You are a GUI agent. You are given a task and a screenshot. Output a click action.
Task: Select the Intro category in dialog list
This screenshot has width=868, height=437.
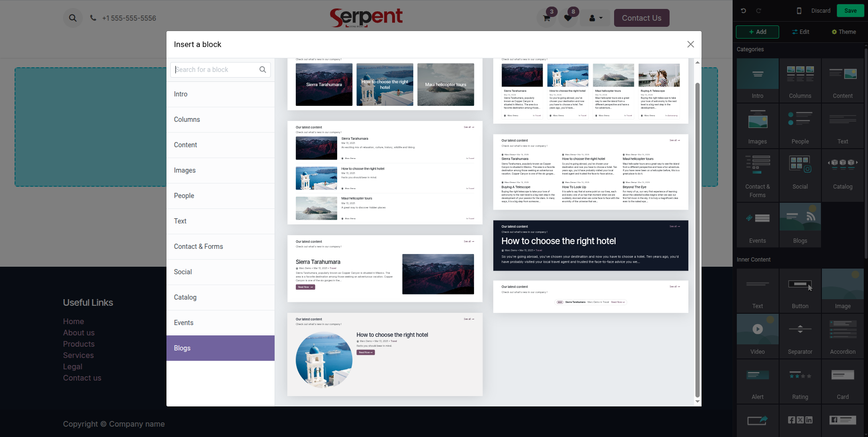(x=221, y=94)
